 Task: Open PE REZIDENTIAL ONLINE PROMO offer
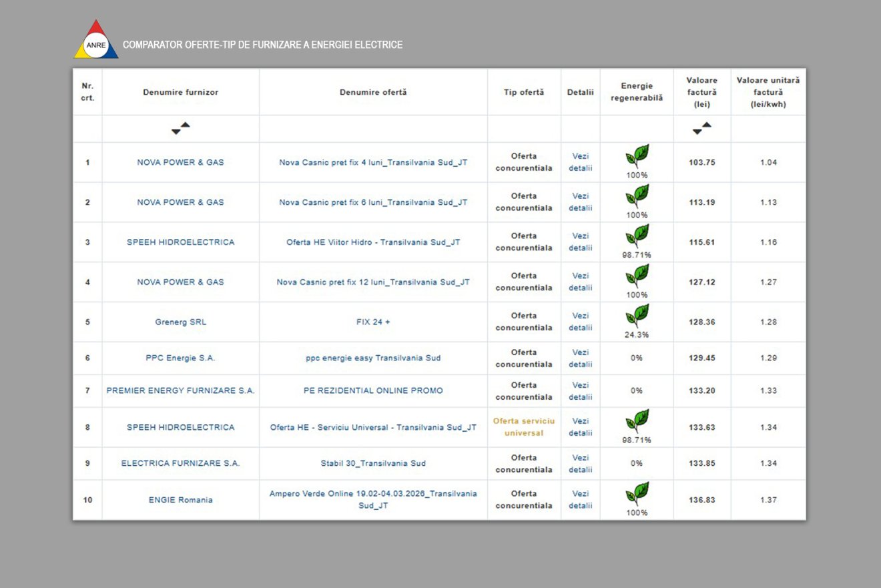(373, 390)
